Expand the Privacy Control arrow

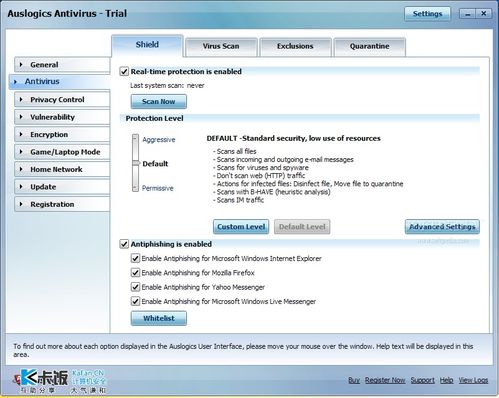[x=21, y=99]
